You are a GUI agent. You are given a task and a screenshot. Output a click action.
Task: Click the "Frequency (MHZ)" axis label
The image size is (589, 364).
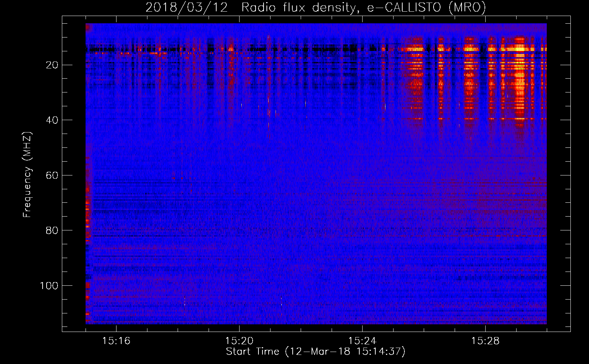pos(27,175)
